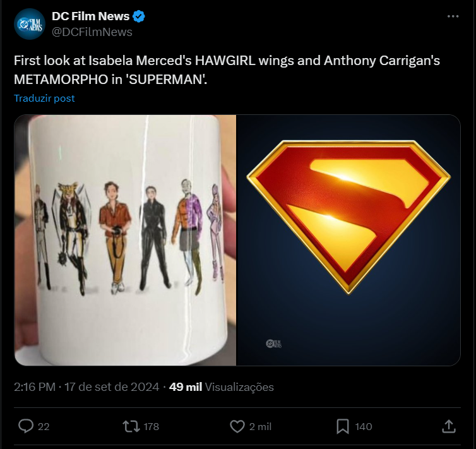
Task: Open the mug artwork image
Action: [x=125, y=240]
